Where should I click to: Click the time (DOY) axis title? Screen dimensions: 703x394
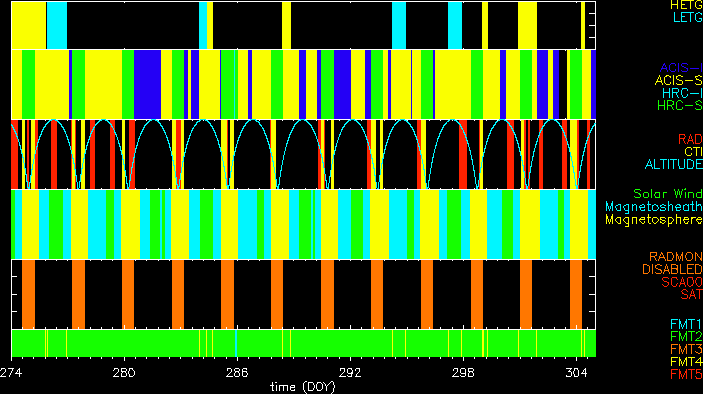pyautogui.click(x=303, y=387)
